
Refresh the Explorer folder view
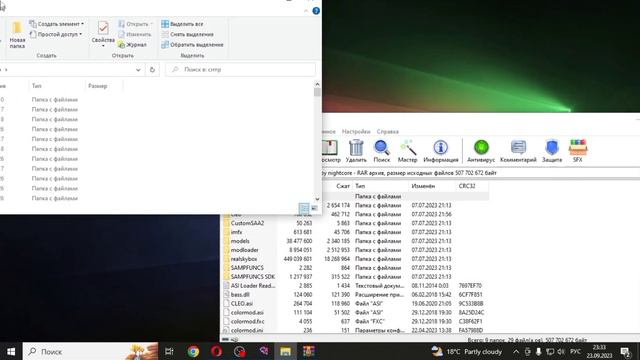[152, 70]
